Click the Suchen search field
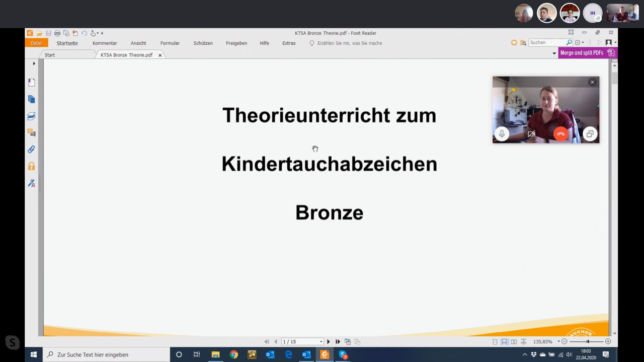This screenshot has height=362, width=644. tap(547, 43)
